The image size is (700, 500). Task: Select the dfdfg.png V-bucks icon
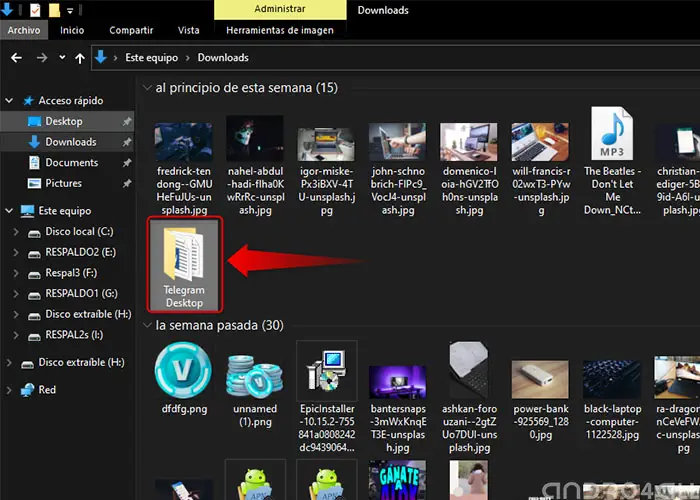[x=183, y=379]
